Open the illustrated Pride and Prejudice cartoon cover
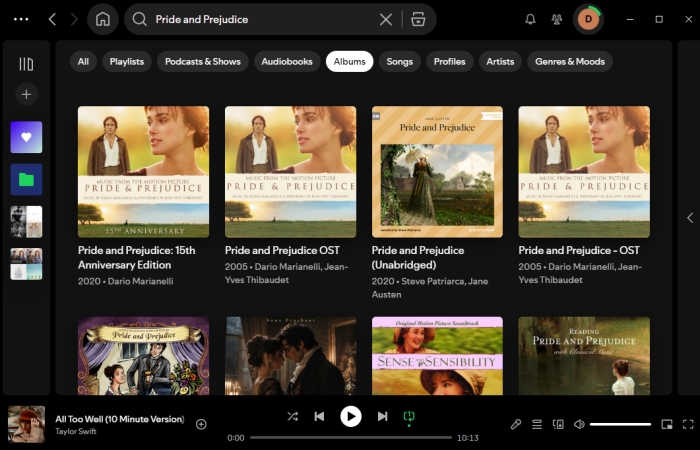Viewport: 700px width, 450px height. tap(143, 356)
